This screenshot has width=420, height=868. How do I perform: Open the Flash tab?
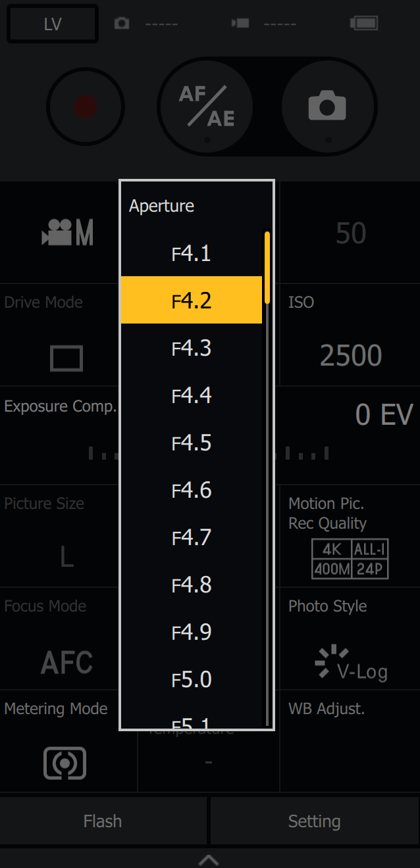103,821
